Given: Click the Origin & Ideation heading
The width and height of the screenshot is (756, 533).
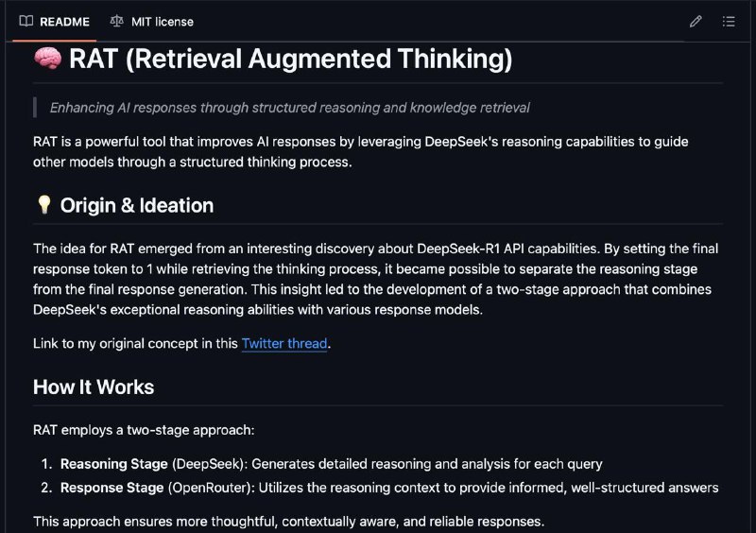Looking at the screenshot, I should (137, 205).
